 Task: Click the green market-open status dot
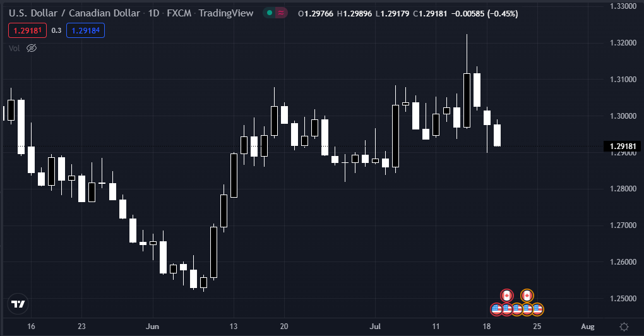point(270,13)
